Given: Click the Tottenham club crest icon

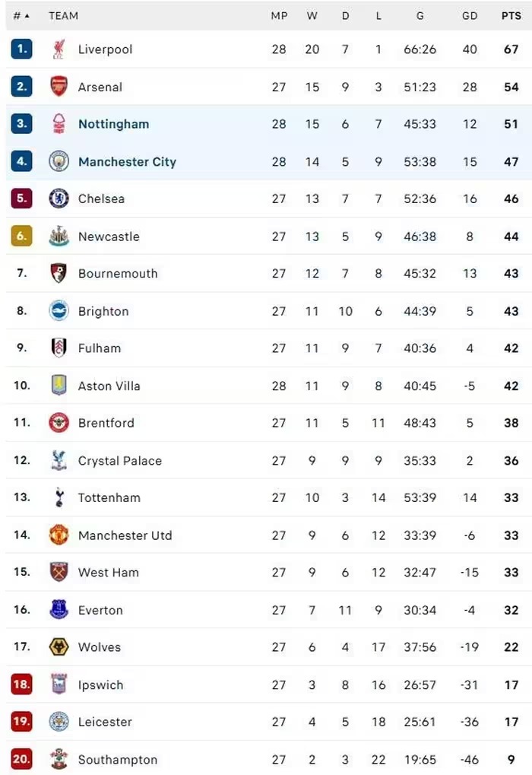Looking at the screenshot, I should pyautogui.click(x=59, y=497).
